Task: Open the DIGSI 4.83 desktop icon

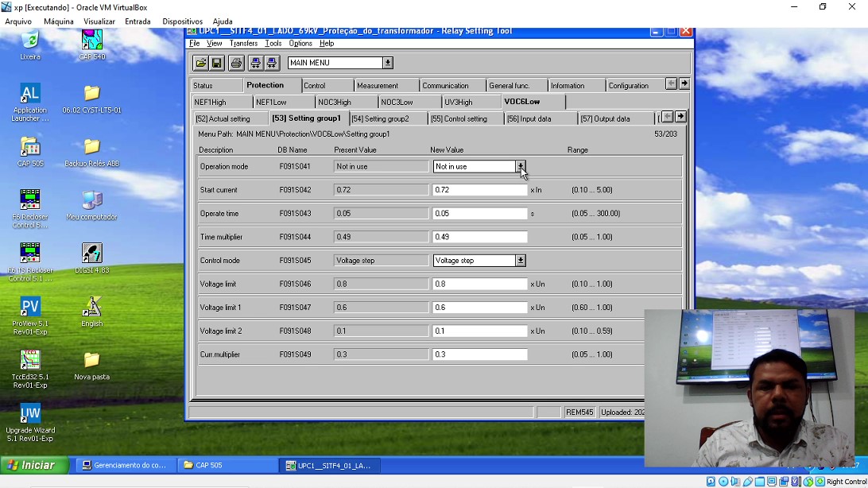Action: click(x=92, y=254)
